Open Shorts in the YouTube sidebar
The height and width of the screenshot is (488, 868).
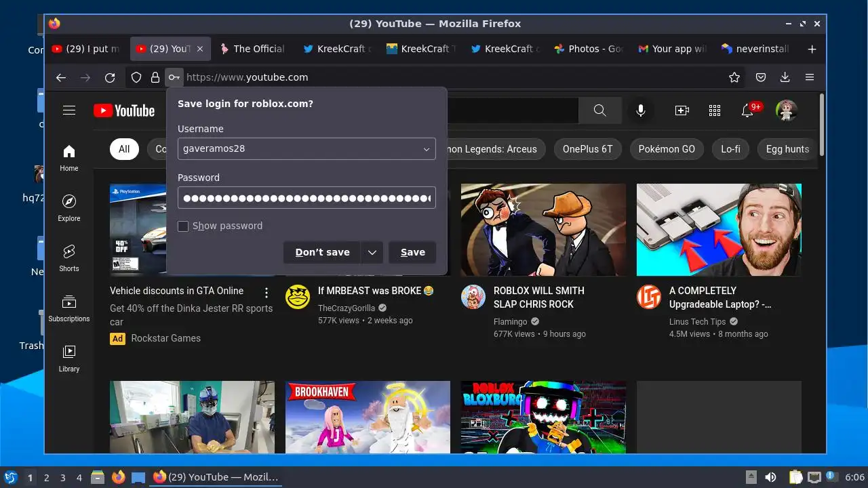(69, 258)
